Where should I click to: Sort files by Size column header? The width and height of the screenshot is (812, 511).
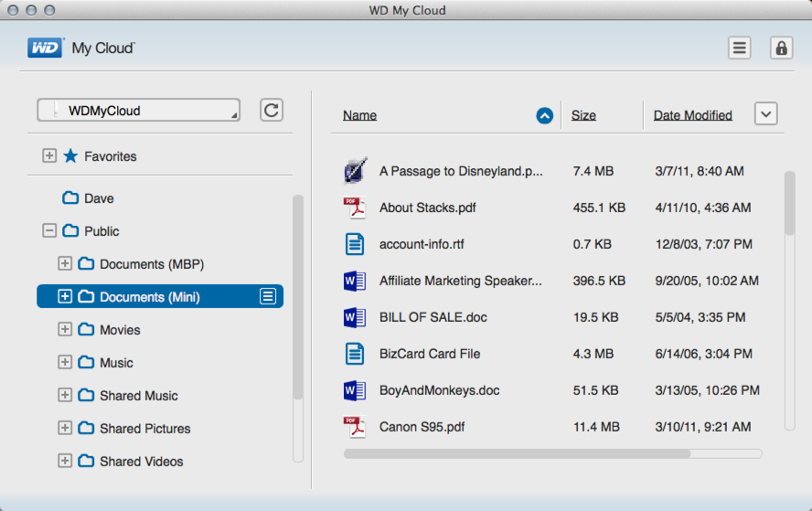point(583,115)
